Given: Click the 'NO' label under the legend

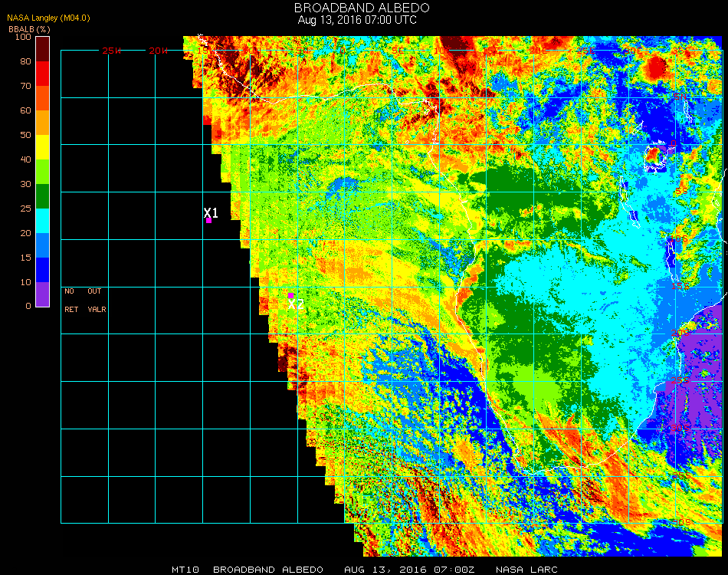Looking at the screenshot, I should (69, 291).
